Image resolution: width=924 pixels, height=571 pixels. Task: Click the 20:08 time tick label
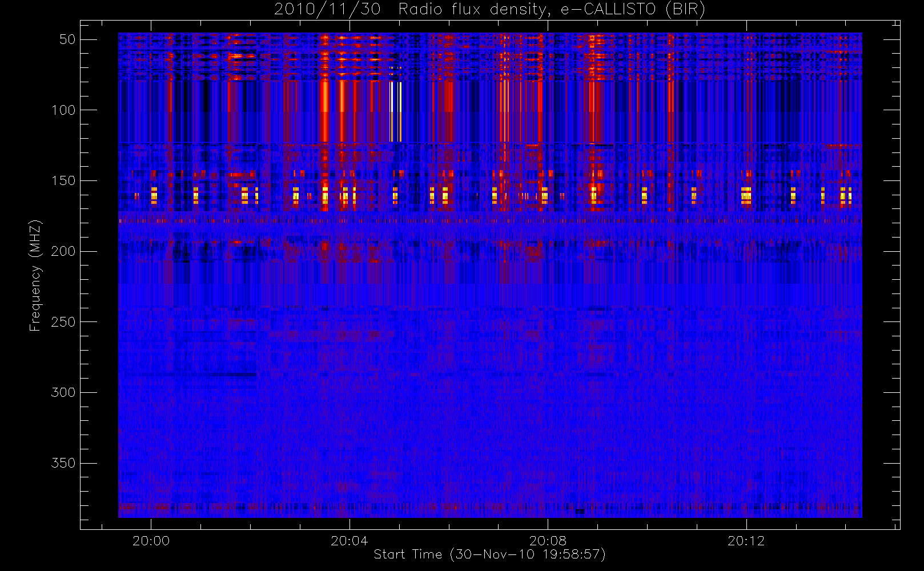(548, 541)
